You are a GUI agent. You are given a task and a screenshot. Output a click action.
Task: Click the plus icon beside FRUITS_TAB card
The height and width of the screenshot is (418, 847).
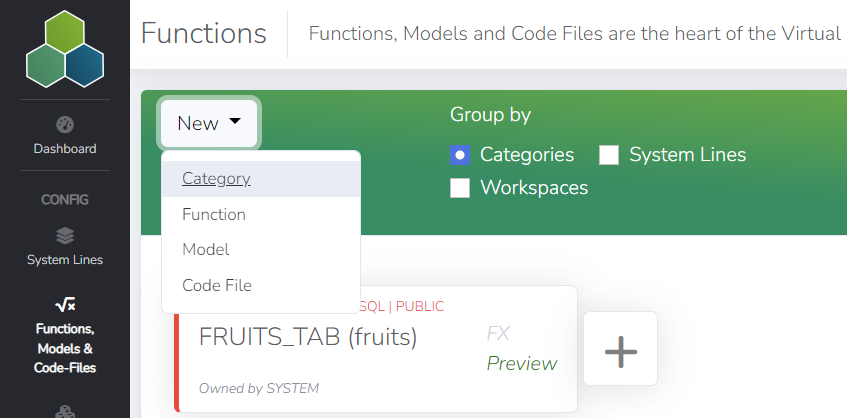pyautogui.click(x=620, y=349)
